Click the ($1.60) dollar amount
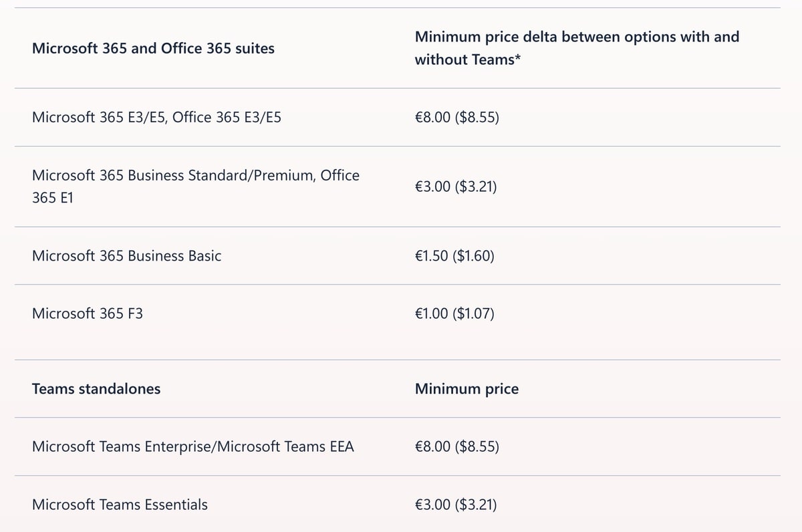The height and width of the screenshot is (532, 802). (x=475, y=256)
